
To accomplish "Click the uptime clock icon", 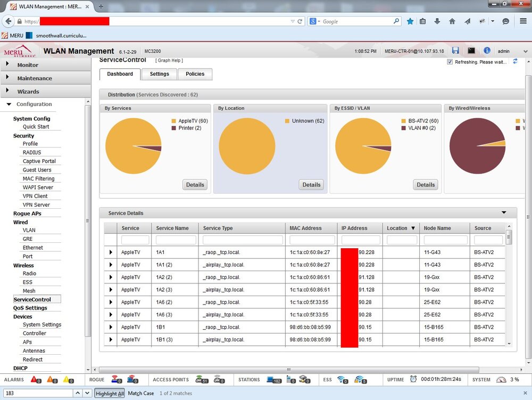I will (x=413, y=379).
